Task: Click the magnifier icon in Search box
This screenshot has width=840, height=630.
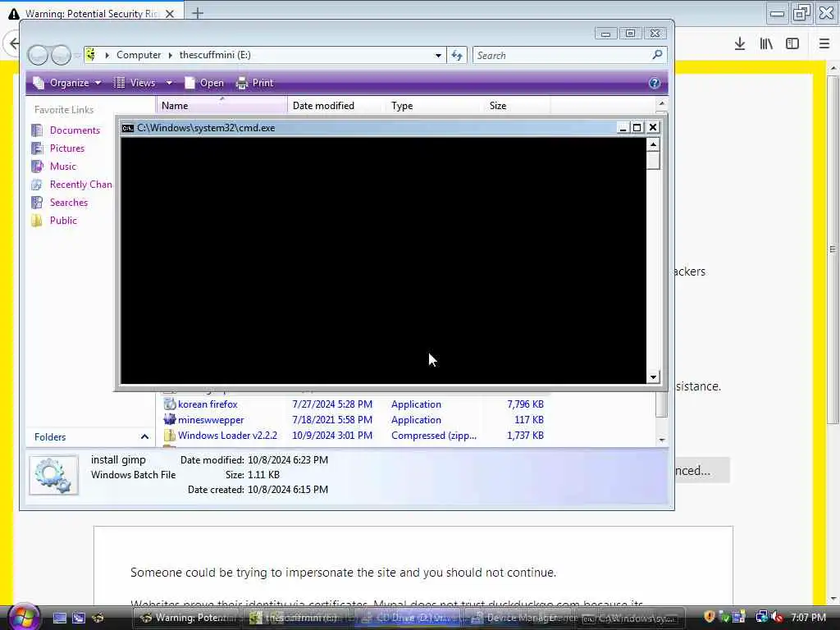Action: (657, 55)
